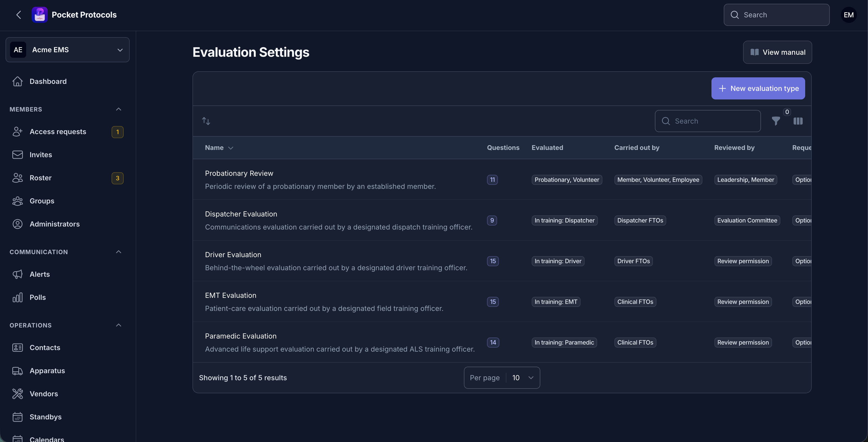Click the Invites envelope icon
The image size is (868, 442).
pos(18,155)
